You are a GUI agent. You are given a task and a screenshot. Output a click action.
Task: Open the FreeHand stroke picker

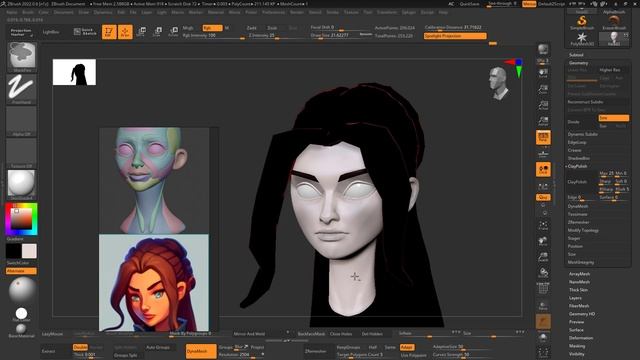pos(21,89)
